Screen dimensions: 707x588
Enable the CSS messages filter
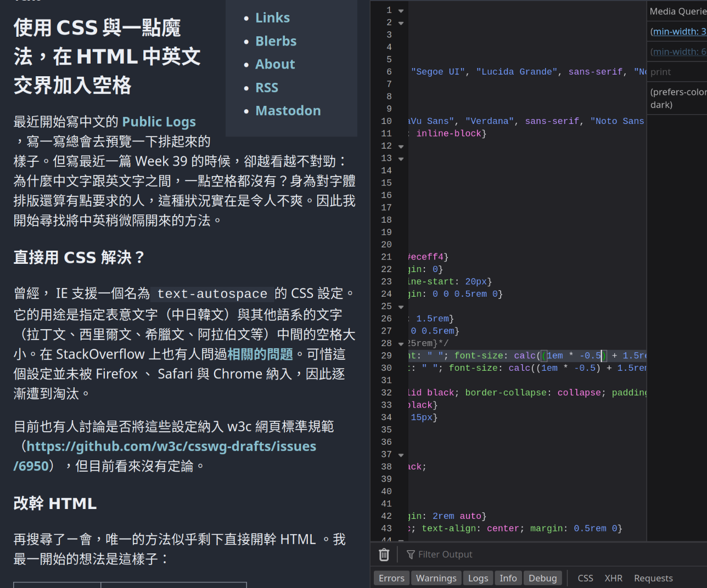tap(585, 578)
